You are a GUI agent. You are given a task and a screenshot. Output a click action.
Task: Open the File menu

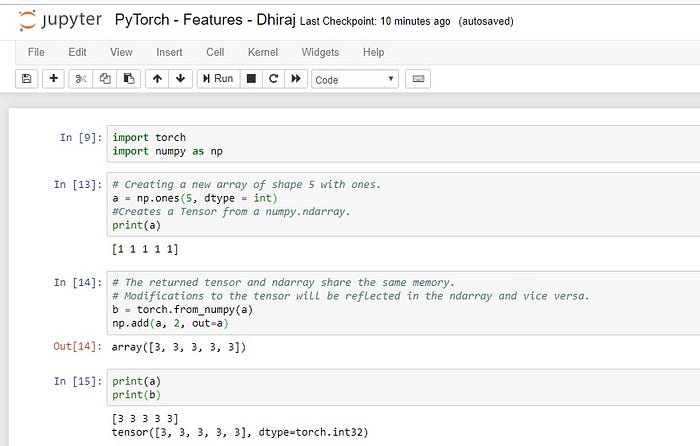click(36, 52)
